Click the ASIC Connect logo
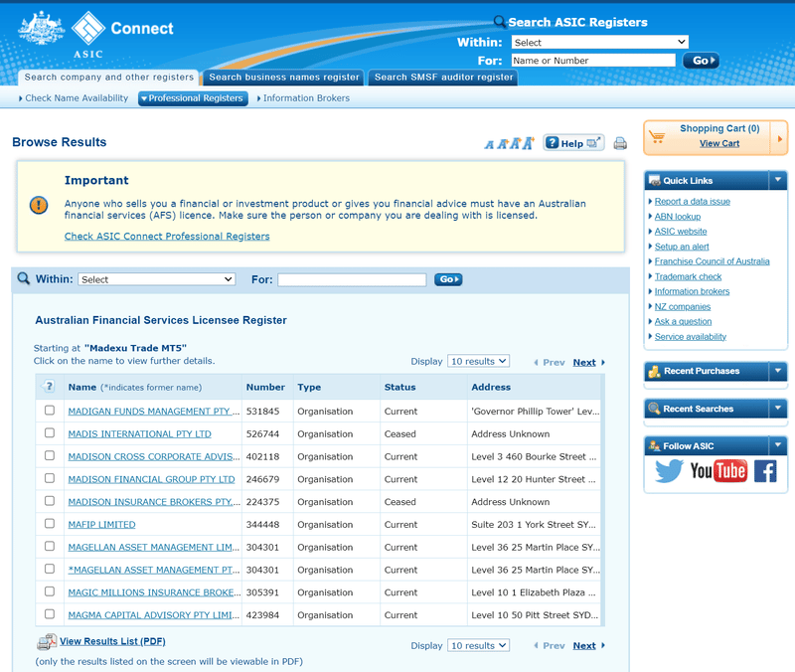The image size is (795, 672). (x=95, y=35)
